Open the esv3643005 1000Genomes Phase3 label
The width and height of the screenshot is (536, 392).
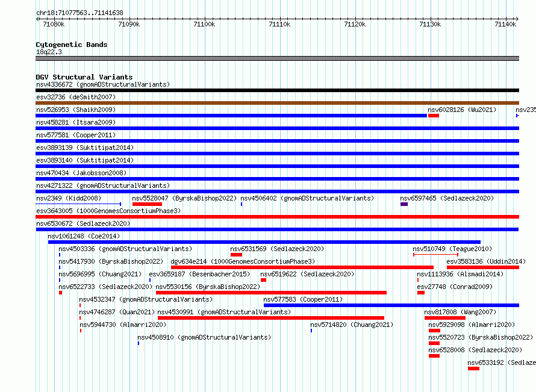pos(108,211)
